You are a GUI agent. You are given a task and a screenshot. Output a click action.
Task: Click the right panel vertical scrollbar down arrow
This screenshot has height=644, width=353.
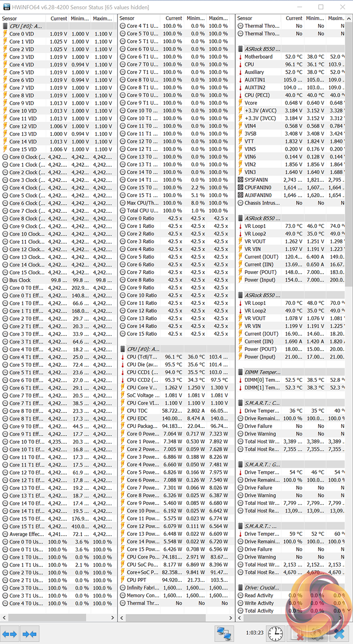point(349,609)
